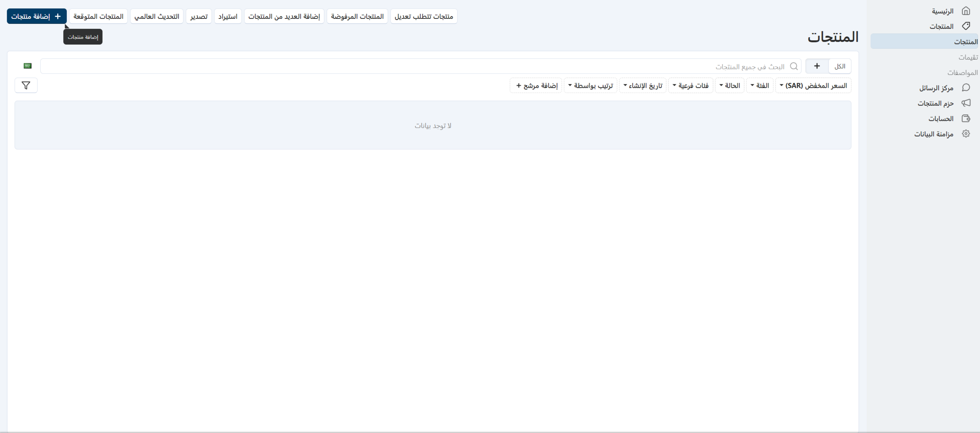Screen dimensions: 980x433
Task: Open the message center chat bubble icon
Action: coord(965,87)
